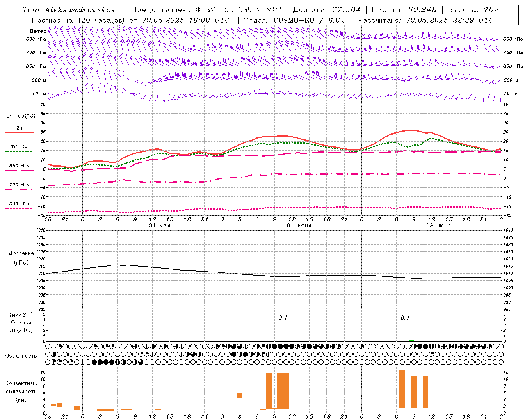Click the 500 м wind level label on the left
Screen dimensions: 525x420
(x=39, y=80)
